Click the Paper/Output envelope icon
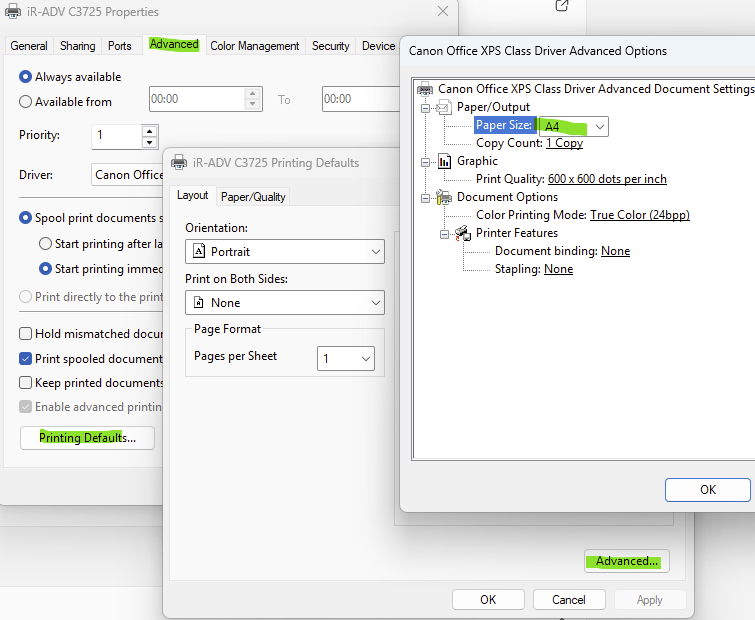This screenshot has width=755, height=620. point(443,107)
